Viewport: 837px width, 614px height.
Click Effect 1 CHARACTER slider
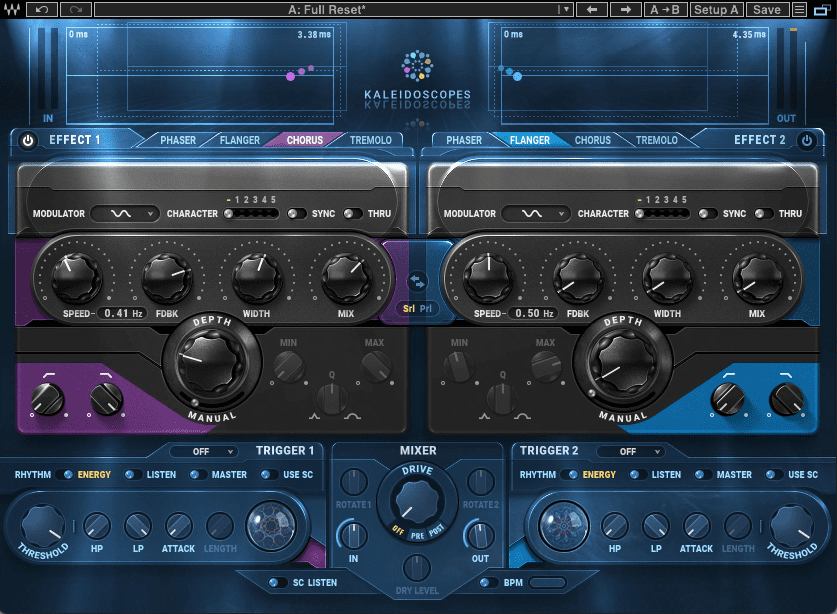tap(251, 214)
